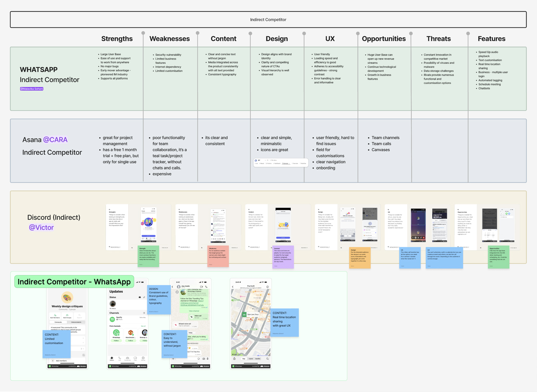Expand the second chevron row on the community screen
This screenshot has height=392, width=537.
click(83, 343)
